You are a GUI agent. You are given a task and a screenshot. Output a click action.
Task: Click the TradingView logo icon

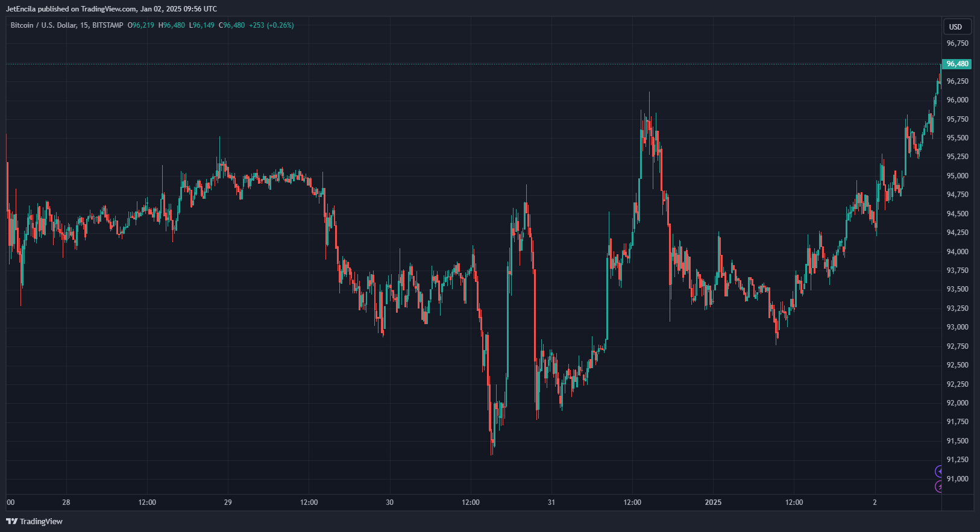[11, 522]
